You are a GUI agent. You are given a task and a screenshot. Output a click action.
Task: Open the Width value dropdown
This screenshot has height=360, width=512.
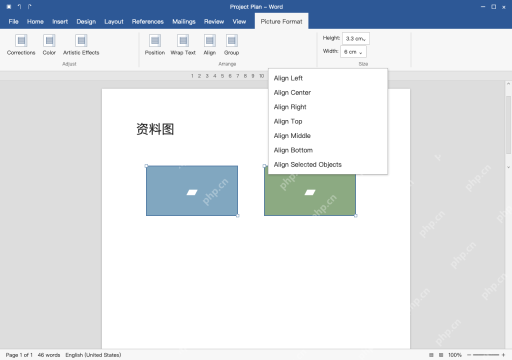pyautogui.click(x=353, y=52)
